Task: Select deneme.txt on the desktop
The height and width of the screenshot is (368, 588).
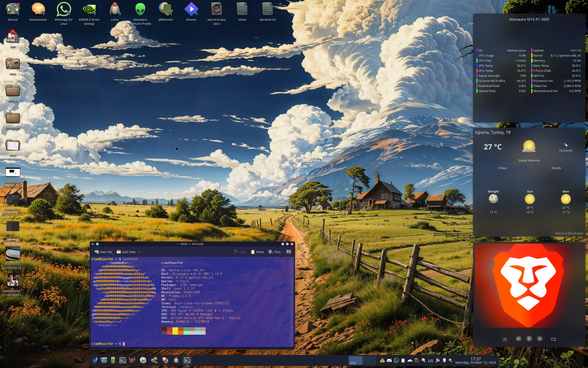Action: [x=268, y=12]
